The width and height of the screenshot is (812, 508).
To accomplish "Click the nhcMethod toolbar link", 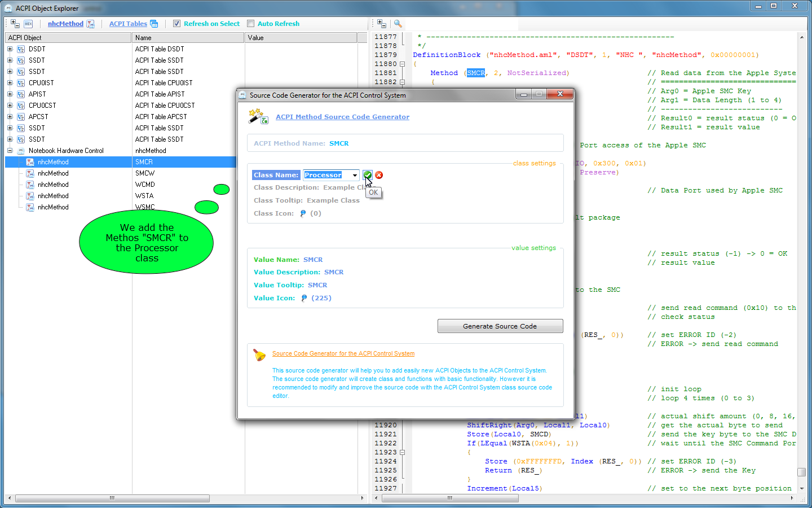I will (65, 24).
